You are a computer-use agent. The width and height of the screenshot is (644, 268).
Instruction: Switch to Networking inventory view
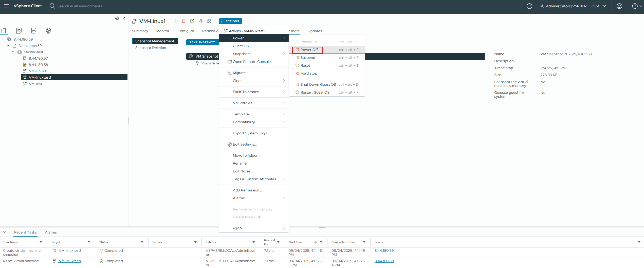[48, 31]
